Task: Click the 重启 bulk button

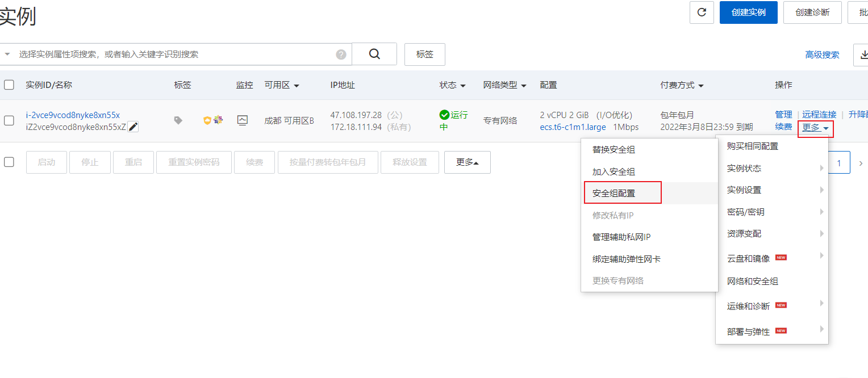Action: coord(133,162)
